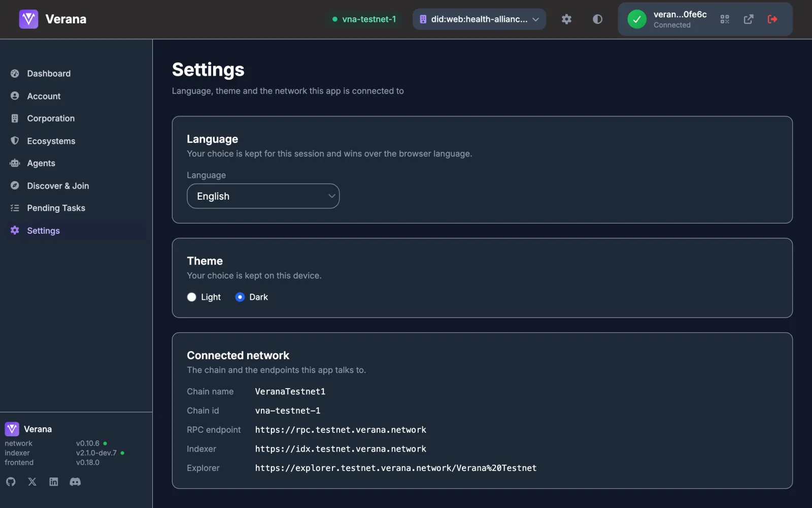Click the network version v0.10.6

(x=88, y=443)
